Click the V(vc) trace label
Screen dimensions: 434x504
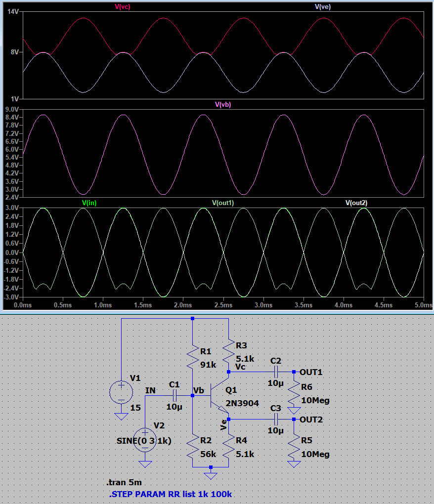pyautogui.click(x=123, y=7)
